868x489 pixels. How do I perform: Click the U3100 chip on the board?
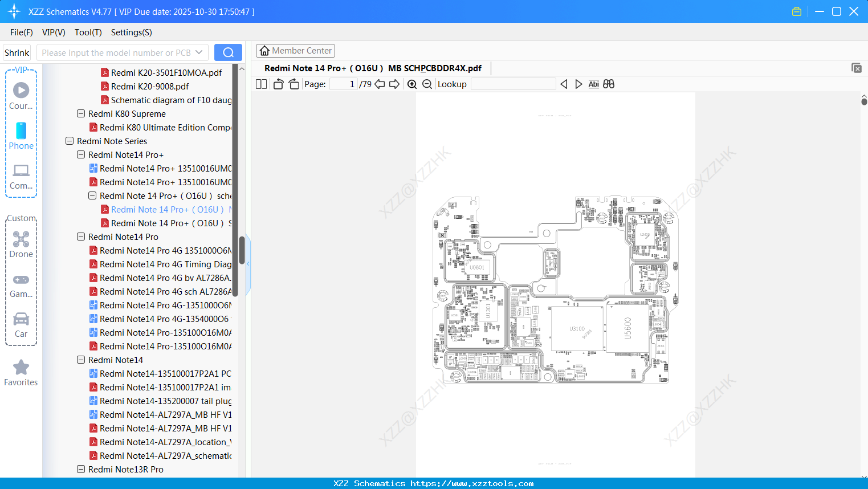(577, 329)
